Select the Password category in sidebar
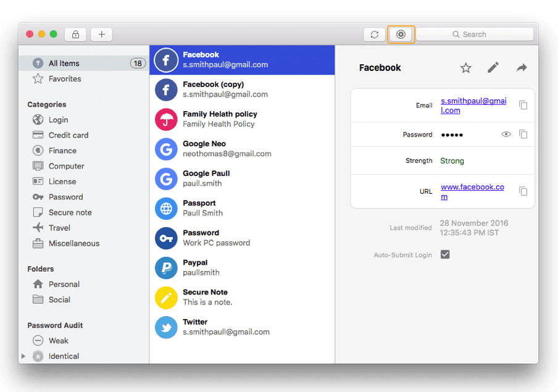Screen dimensions: 558x392 83,197
